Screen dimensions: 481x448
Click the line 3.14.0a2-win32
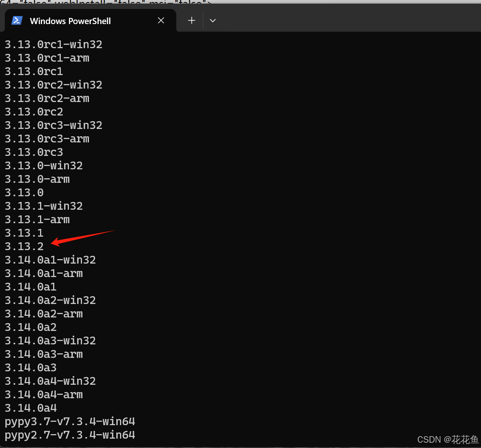[50, 300]
